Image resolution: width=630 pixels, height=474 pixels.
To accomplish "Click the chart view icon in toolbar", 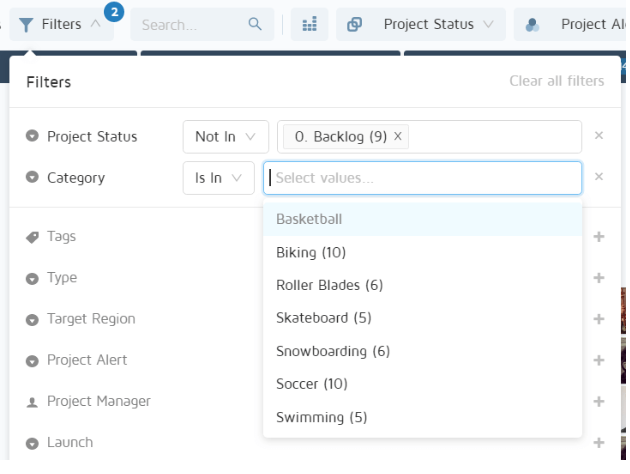I will click(309, 24).
